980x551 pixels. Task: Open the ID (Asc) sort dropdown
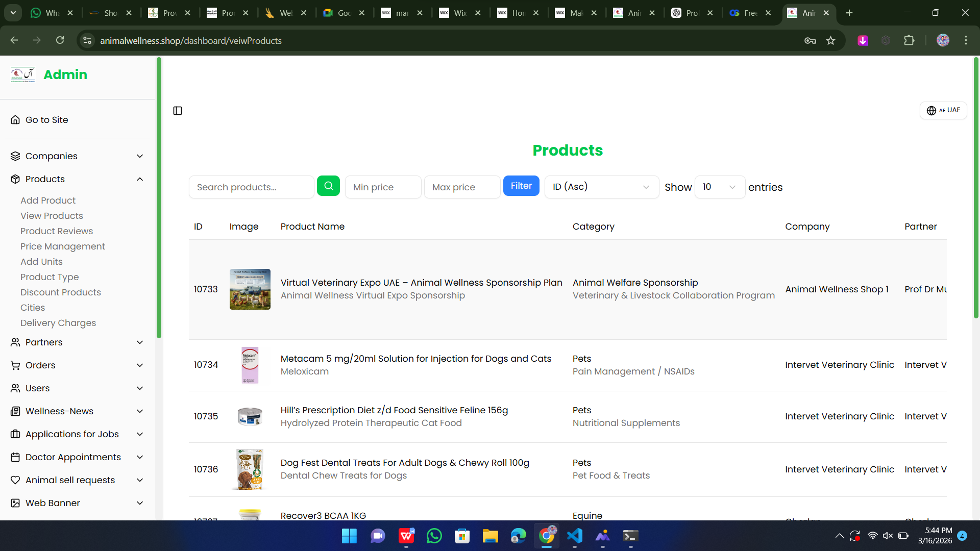[x=601, y=187]
